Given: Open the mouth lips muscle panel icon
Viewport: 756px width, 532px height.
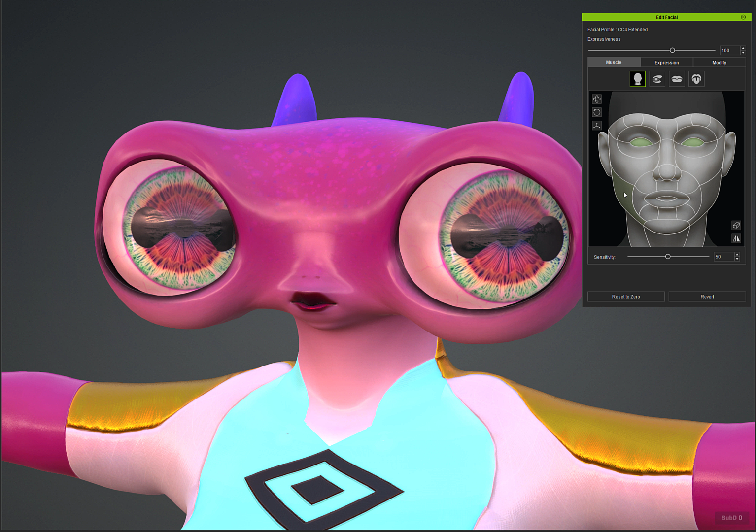Looking at the screenshot, I should [677, 79].
